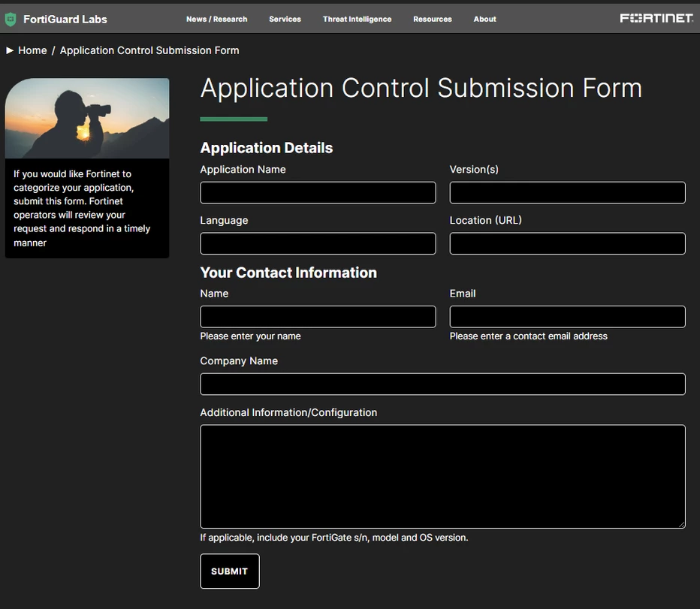Image resolution: width=700 pixels, height=609 pixels.
Task: Click the Email label above the field
Action: (x=463, y=294)
